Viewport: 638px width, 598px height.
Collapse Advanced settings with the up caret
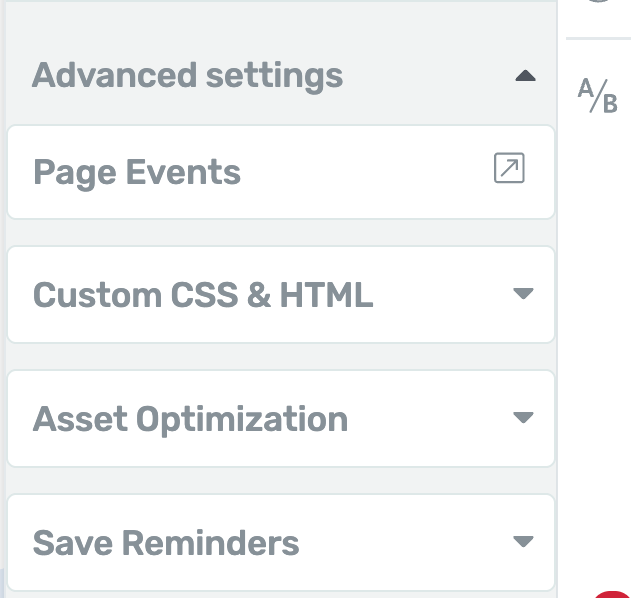pyautogui.click(x=525, y=76)
